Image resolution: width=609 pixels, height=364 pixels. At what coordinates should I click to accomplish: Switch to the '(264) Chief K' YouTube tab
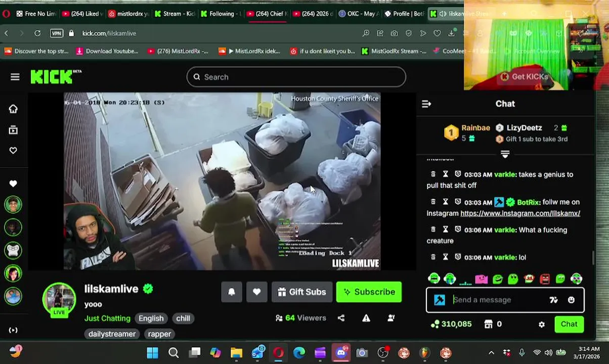coord(267,14)
